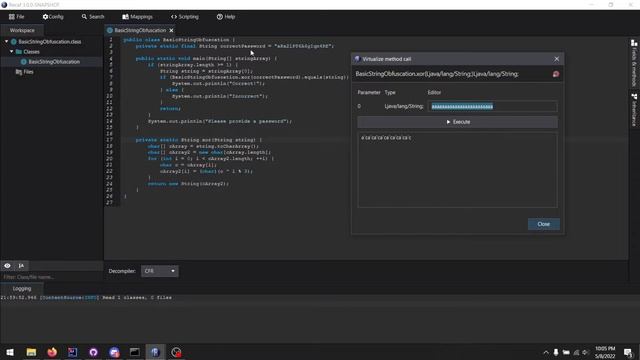This screenshot has width=640, height=360.
Task: Click the Recaf taskbar icon
Action: pos(155,352)
